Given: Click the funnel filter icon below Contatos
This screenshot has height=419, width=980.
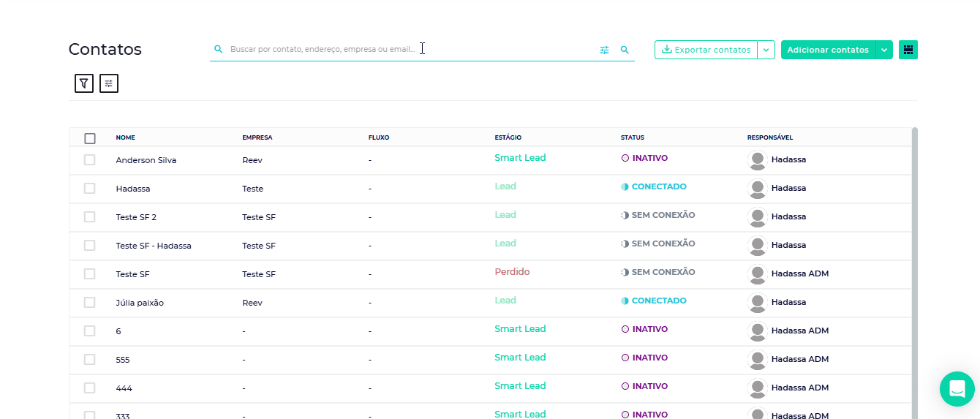Looking at the screenshot, I should click(84, 83).
